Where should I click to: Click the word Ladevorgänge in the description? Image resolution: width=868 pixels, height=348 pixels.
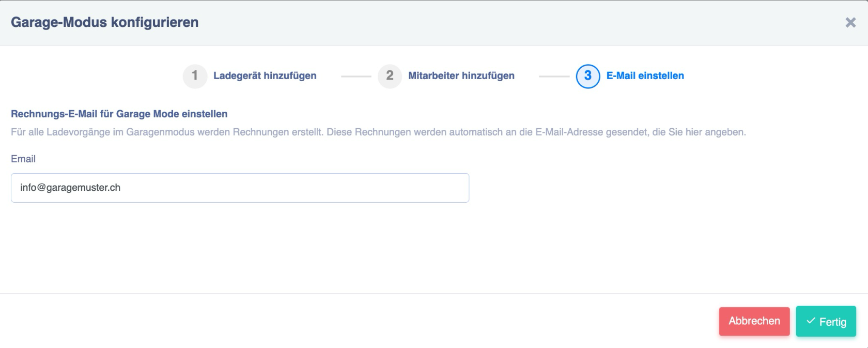pyautogui.click(x=79, y=132)
